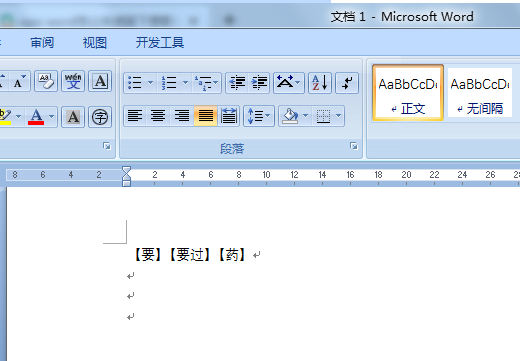Apply red font color

click(36, 117)
